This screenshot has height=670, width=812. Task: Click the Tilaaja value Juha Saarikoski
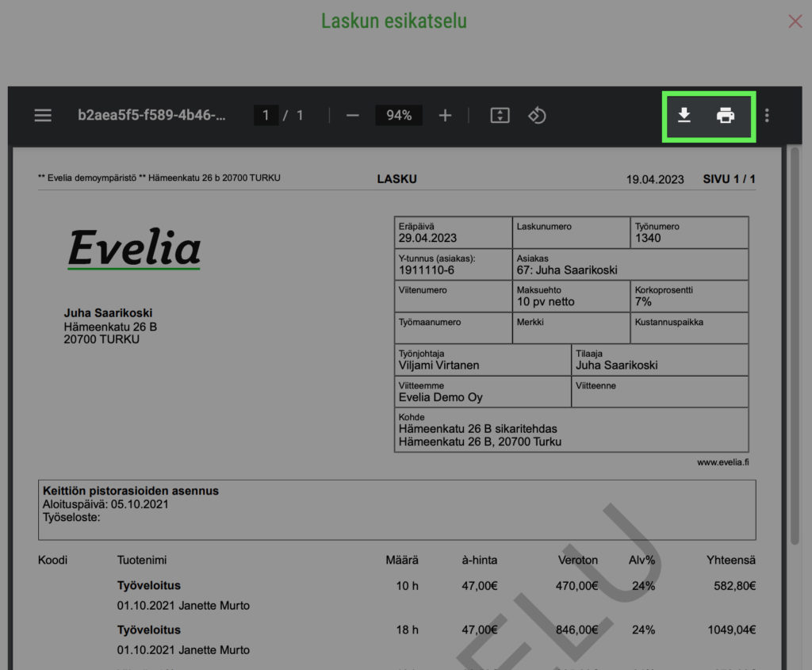pos(616,366)
